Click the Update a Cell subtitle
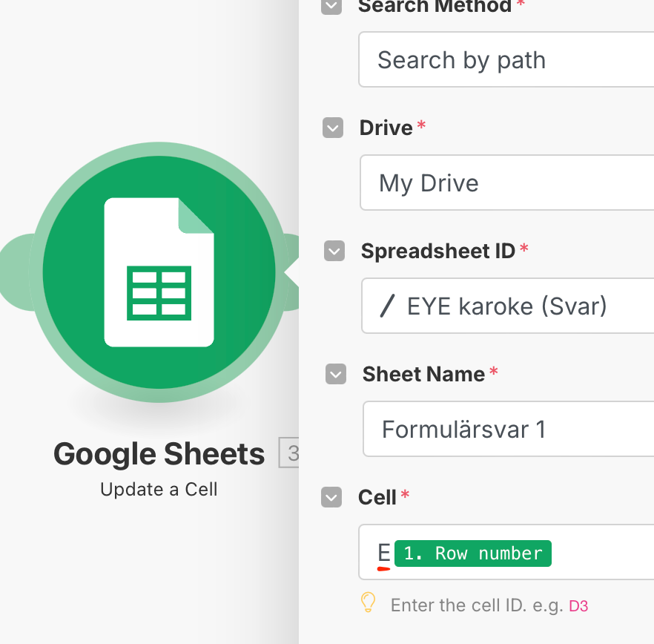Image resolution: width=654 pixels, height=644 pixels. [x=159, y=489]
